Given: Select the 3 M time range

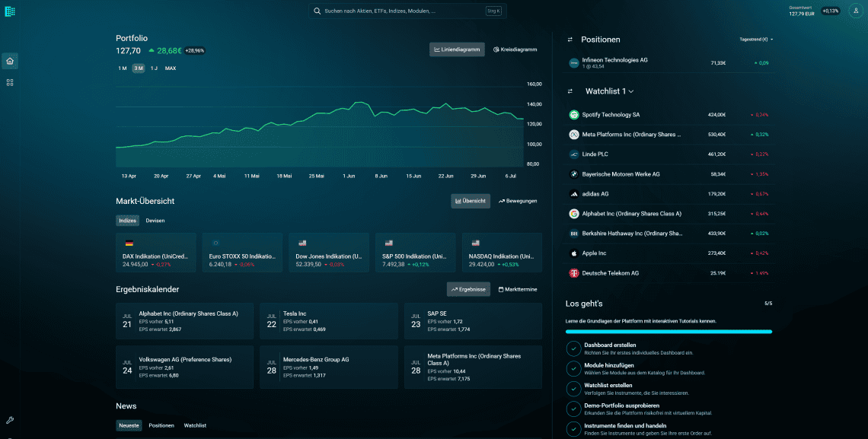Looking at the screenshot, I should (139, 68).
